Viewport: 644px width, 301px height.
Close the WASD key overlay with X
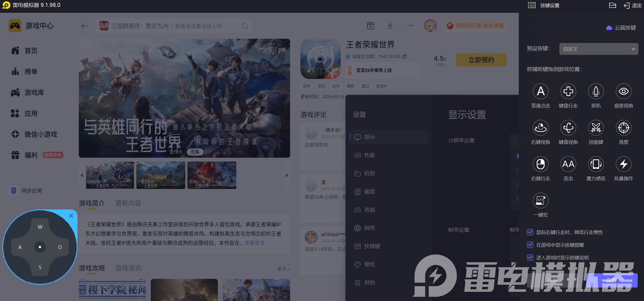click(x=71, y=216)
